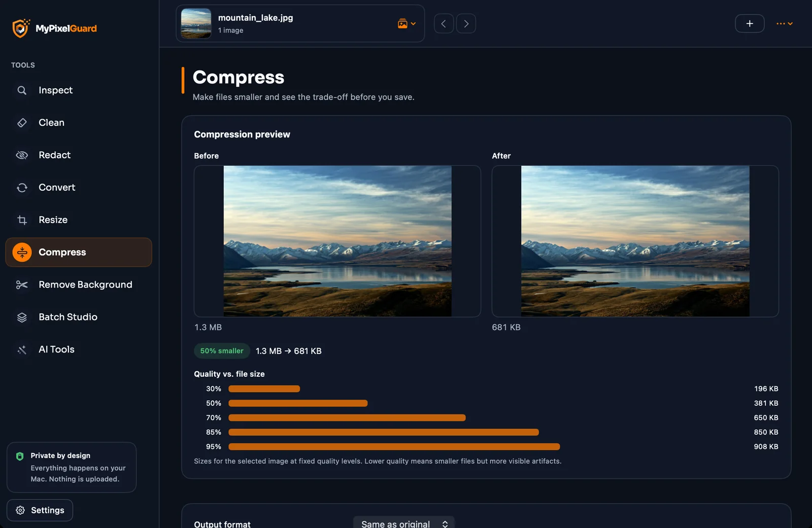This screenshot has height=528, width=812.
Task: Click the 30% quality bar
Action: (264, 389)
